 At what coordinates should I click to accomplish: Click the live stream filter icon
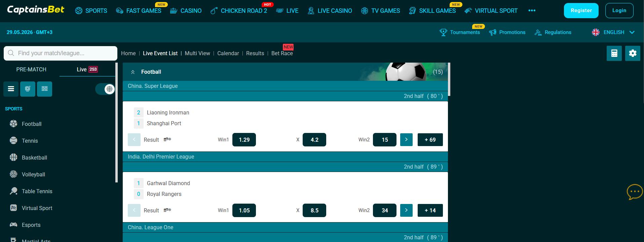(28, 89)
